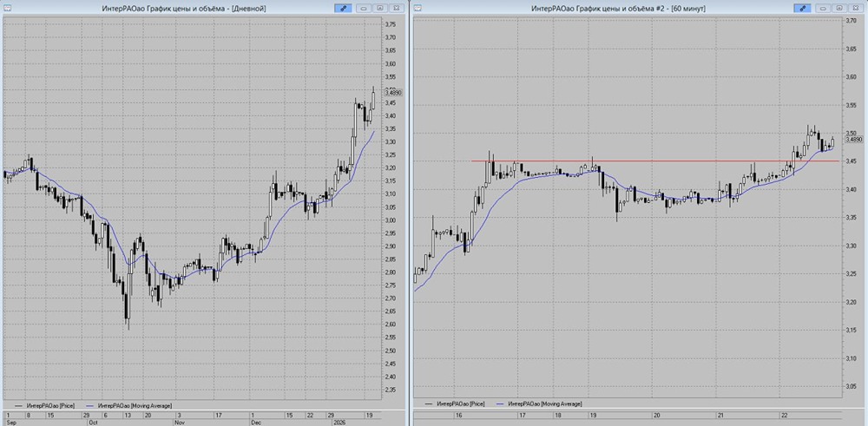Minimize the daily chart window
Image resolution: width=868 pixels, height=426 pixels.
[365, 9]
